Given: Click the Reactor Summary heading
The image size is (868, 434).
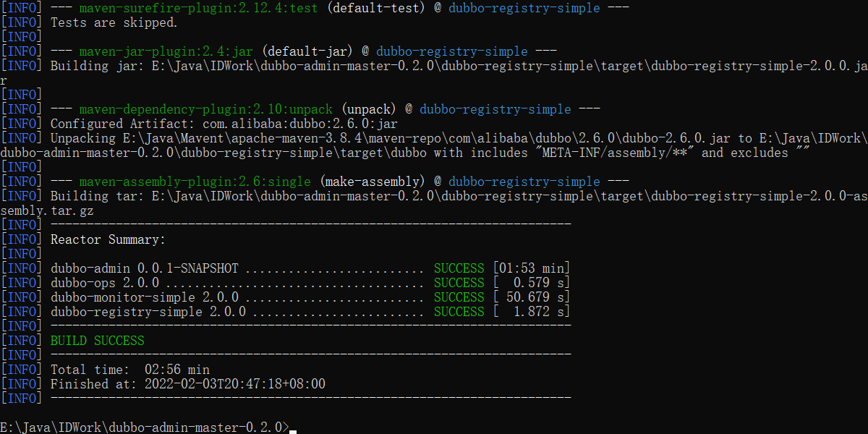Looking at the screenshot, I should tap(108, 239).
